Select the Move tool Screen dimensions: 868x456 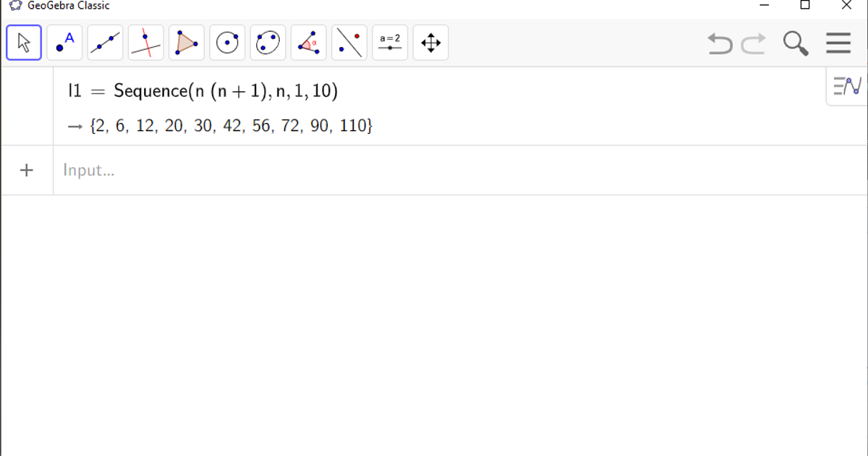(x=23, y=42)
